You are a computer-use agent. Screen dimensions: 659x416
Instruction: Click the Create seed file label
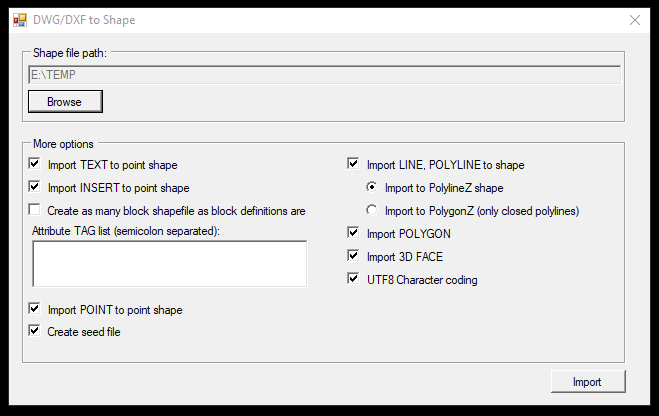84,332
